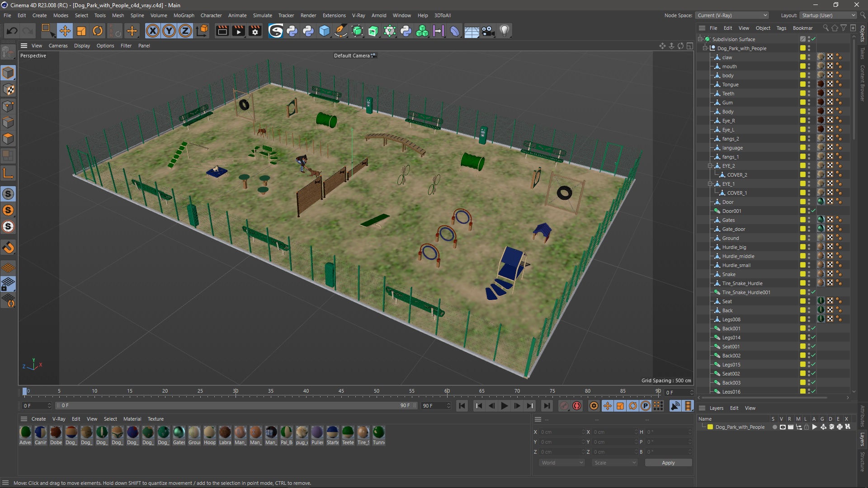Go to the end of animation
The height and width of the screenshot is (488, 868).
point(547,406)
